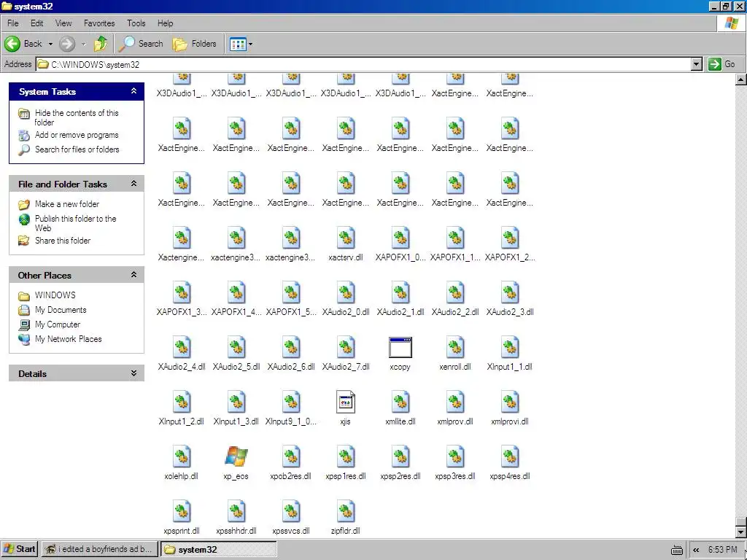
Task: Click the system32 taskbar button
Action: pyautogui.click(x=219, y=549)
